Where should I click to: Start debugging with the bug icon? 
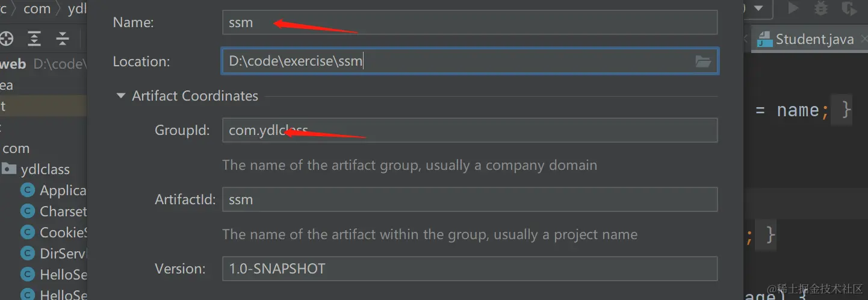click(821, 8)
